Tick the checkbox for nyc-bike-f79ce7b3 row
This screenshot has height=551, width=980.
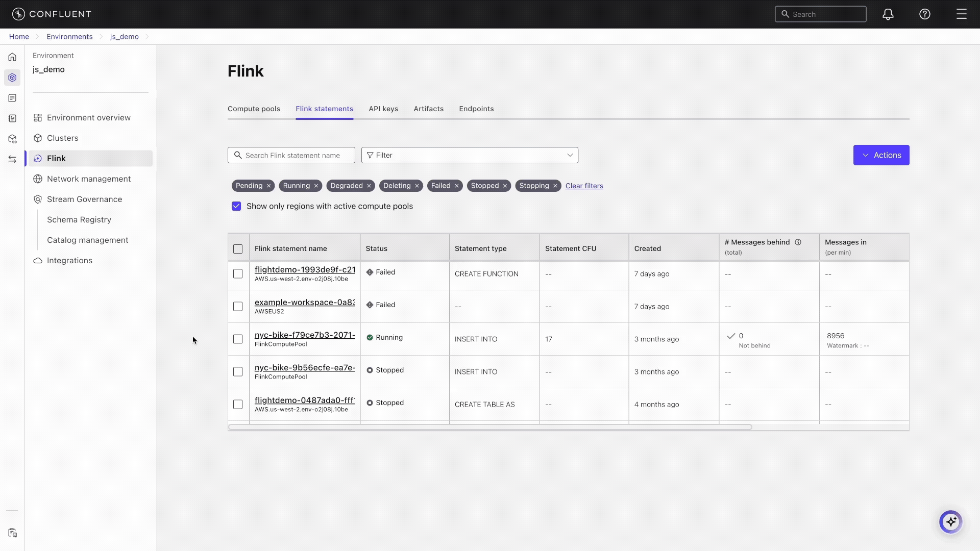(238, 339)
